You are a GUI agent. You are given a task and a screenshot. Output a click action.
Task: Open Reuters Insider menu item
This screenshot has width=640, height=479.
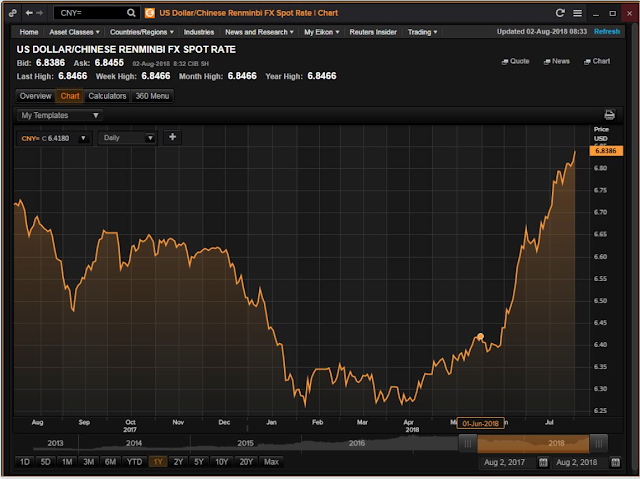pos(373,32)
